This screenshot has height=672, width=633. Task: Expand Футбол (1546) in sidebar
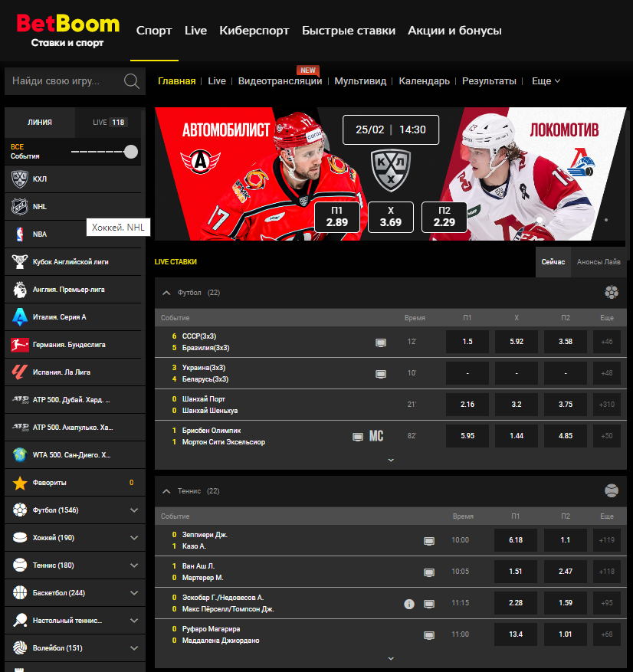click(x=134, y=510)
